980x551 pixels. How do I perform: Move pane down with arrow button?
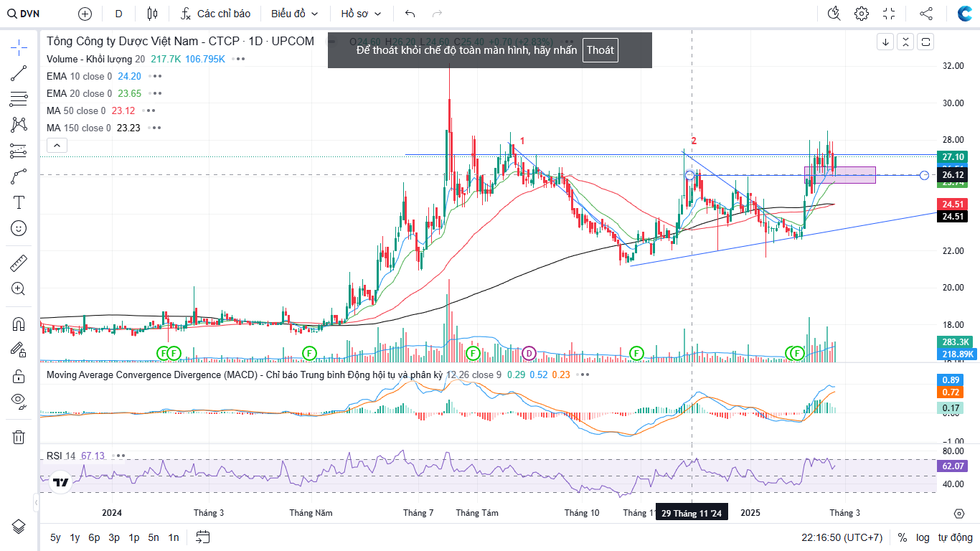pos(886,42)
